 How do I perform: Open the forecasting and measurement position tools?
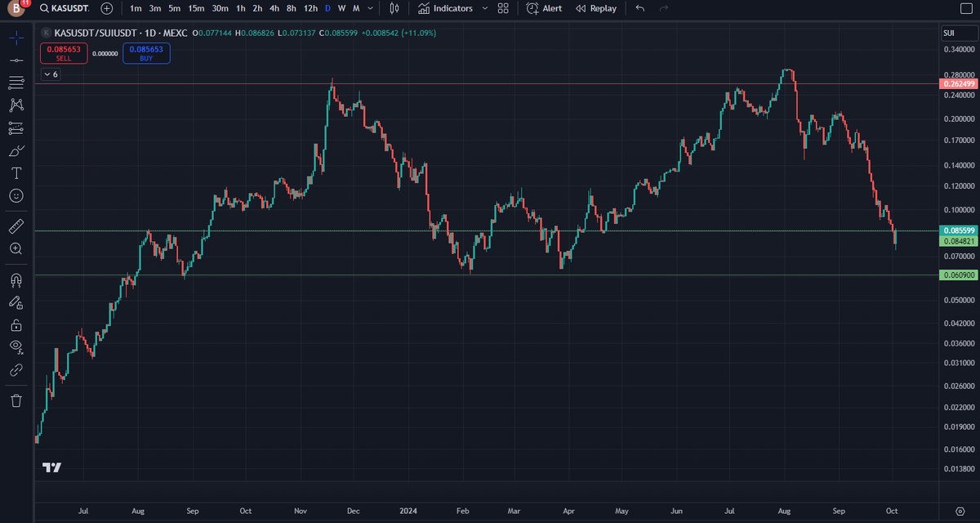point(16,128)
